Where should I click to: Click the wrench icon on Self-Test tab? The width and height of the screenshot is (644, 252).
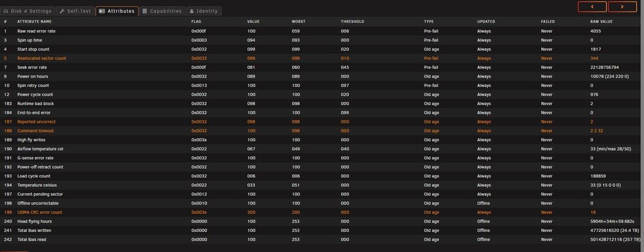(x=62, y=11)
